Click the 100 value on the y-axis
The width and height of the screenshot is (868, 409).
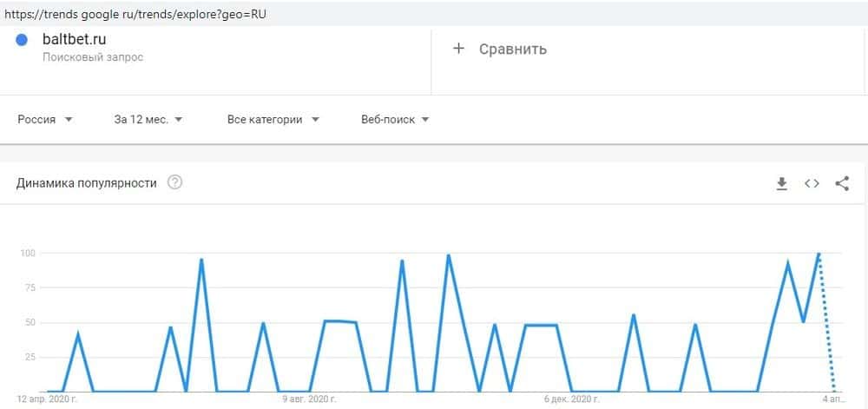[29, 254]
